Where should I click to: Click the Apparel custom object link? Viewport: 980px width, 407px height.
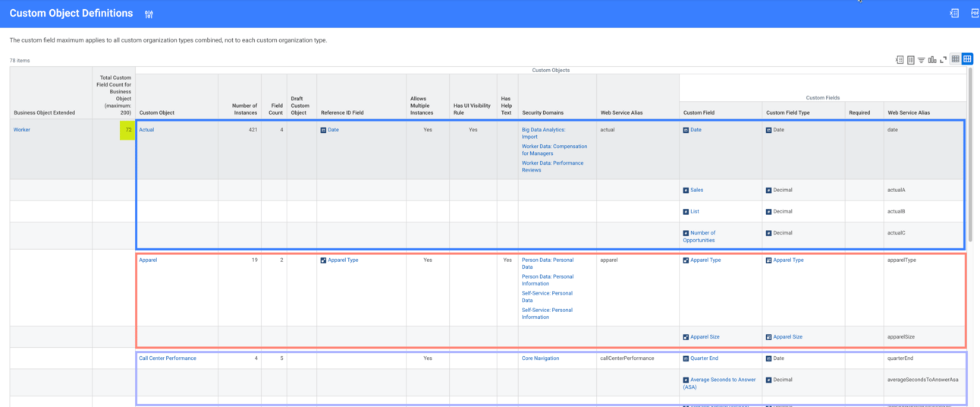pyautogui.click(x=148, y=260)
